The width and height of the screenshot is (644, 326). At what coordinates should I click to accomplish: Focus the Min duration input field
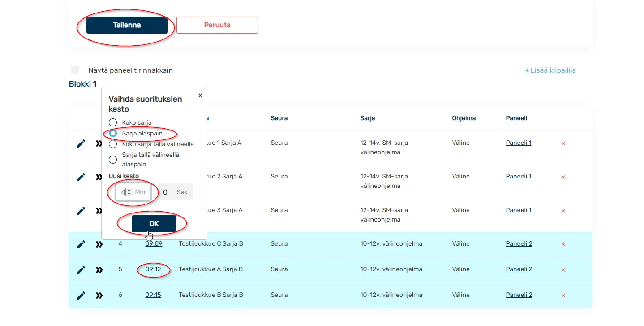(x=133, y=192)
